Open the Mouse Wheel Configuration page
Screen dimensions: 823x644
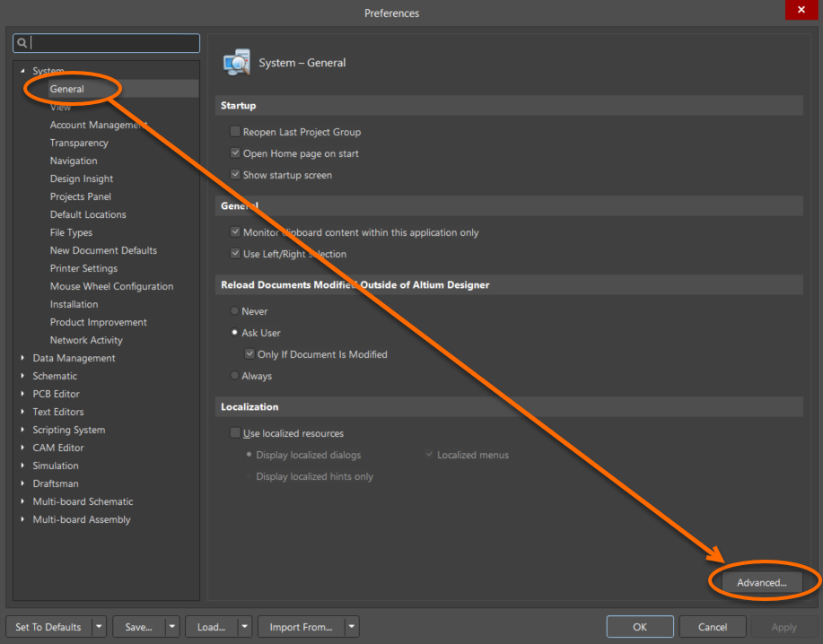tap(111, 286)
